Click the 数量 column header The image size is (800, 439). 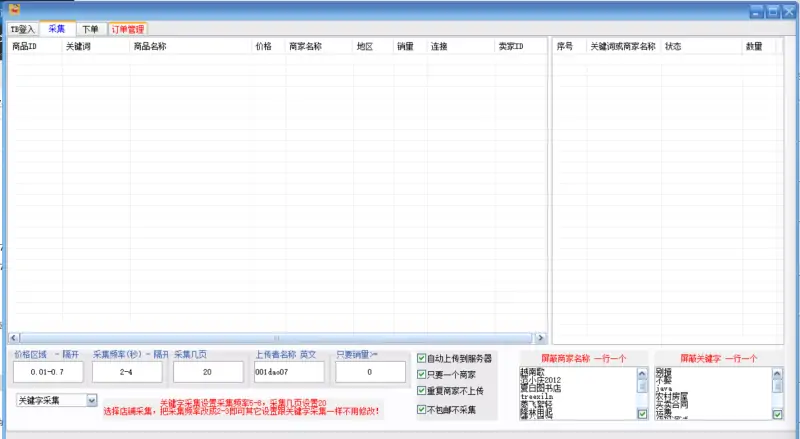coord(759,46)
